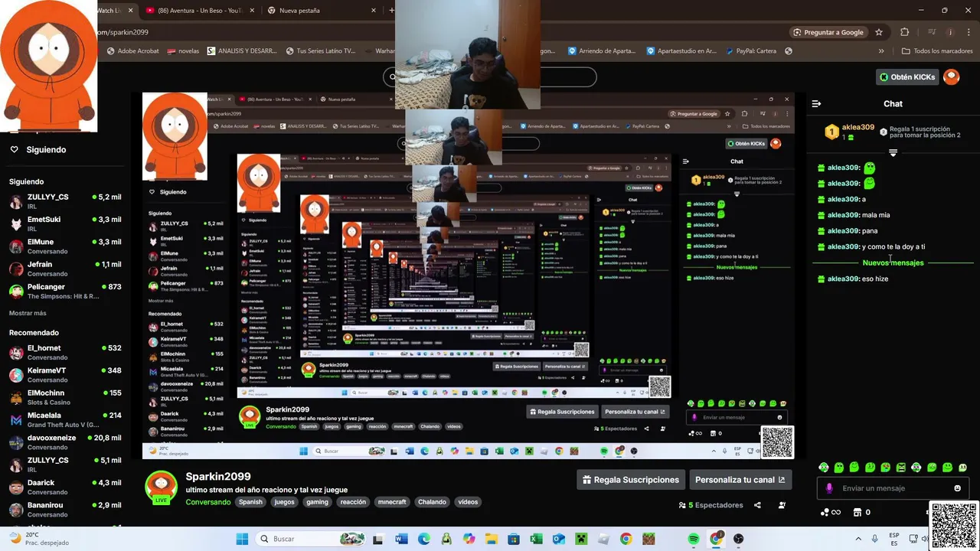Click Conversando category link

pyautogui.click(x=207, y=502)
